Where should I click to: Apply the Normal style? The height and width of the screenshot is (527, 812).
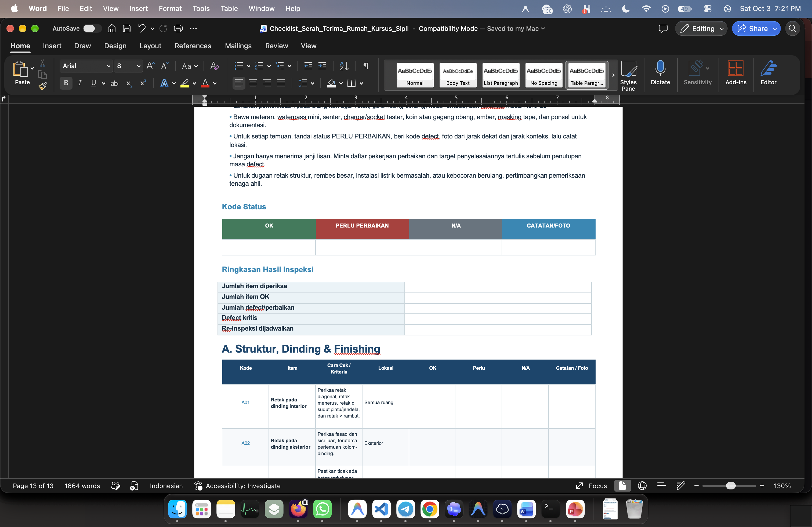415,75
